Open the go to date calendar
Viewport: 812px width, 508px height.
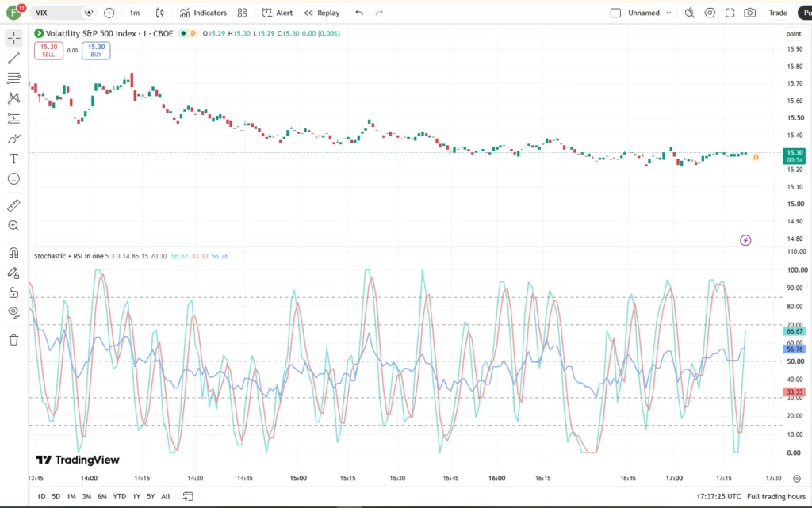(x=188, y=496)
